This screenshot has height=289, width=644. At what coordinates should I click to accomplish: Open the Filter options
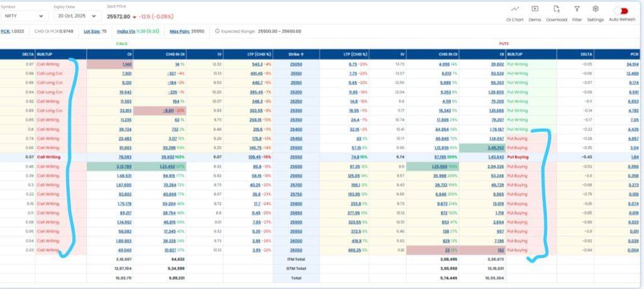click(576, 9)
